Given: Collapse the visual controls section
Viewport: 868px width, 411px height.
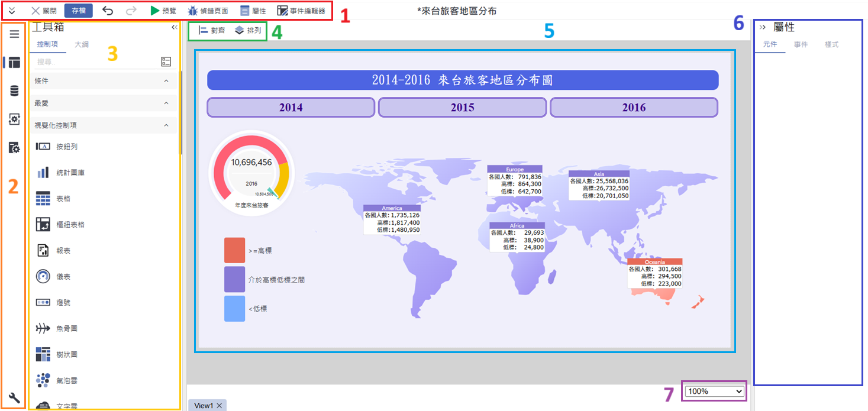Looking at the screenshot, I should point(166,125).
